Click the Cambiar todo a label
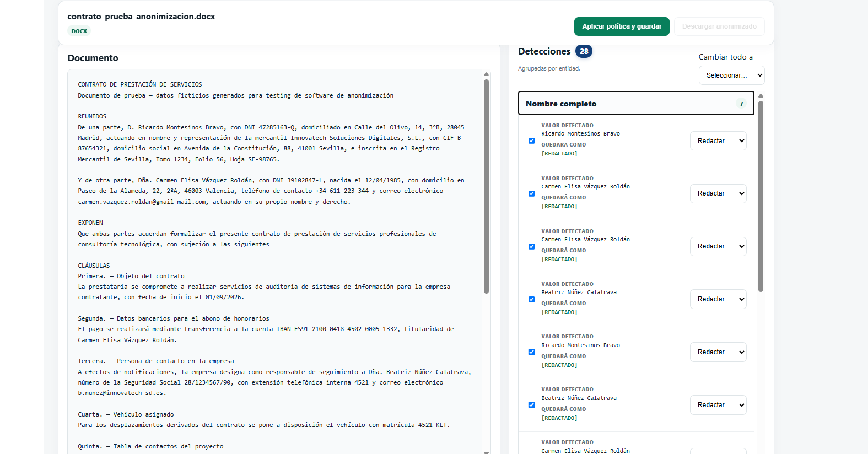The width and height of the screenshot is (868, 454). (725, 57)
